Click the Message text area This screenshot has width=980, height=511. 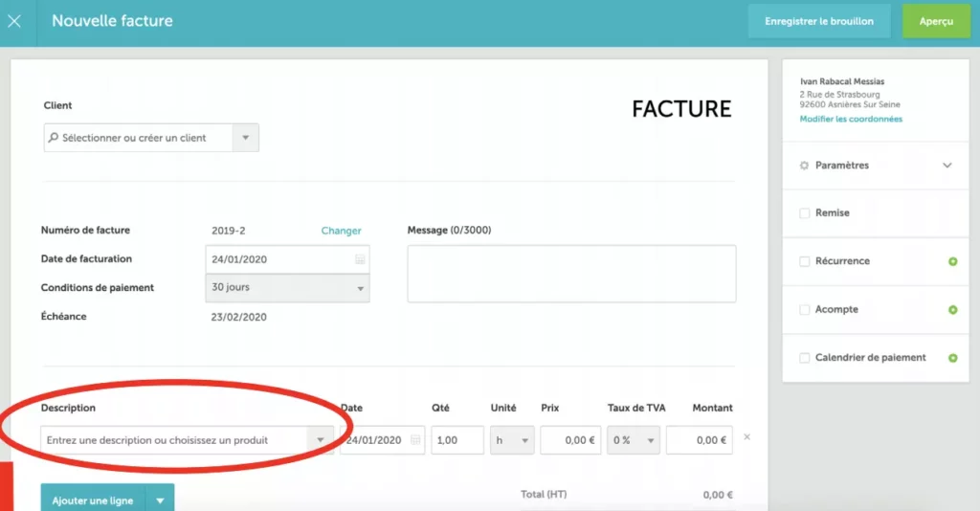[571, 274]
